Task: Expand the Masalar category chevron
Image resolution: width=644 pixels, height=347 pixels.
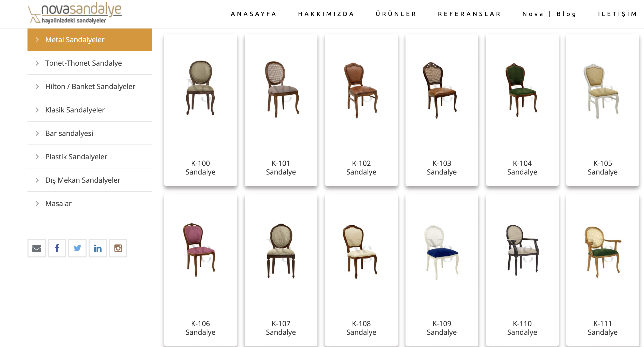Action: [37, 204]
